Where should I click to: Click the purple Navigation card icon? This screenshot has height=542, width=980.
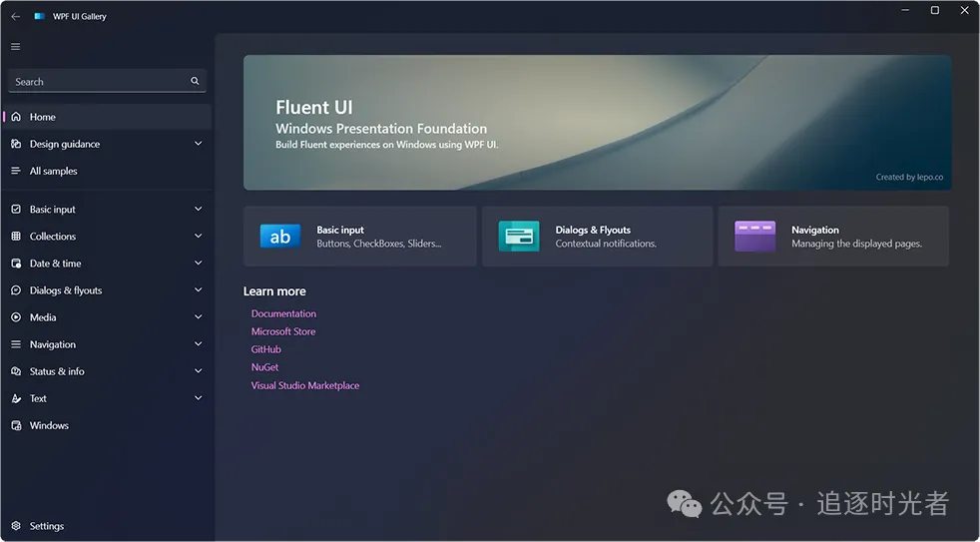pos(755,237)
